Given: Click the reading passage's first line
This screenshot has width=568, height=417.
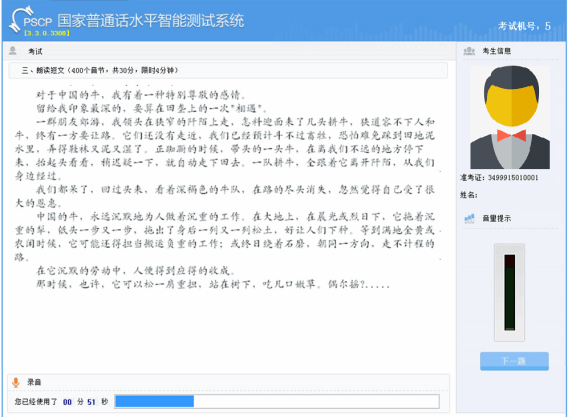Looking at the screenshot, I should click(141, 95).
